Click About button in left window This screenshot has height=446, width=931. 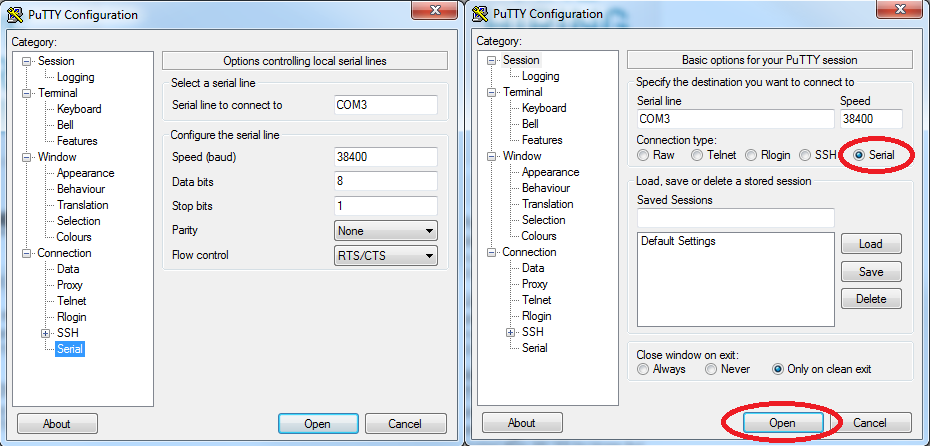(x=57, y=423)
